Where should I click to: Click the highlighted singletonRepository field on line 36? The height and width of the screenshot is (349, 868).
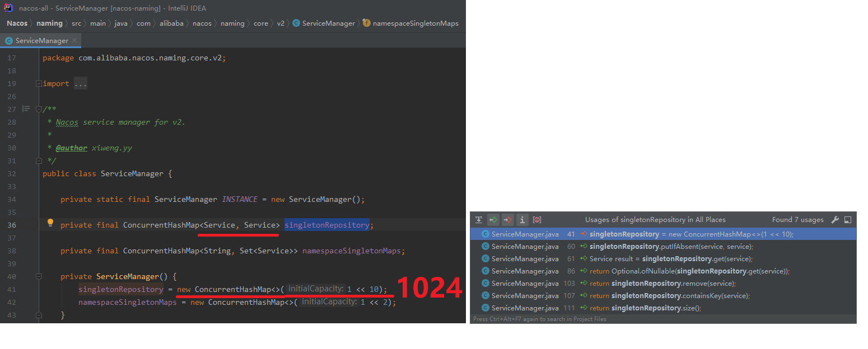pos(327,225)
